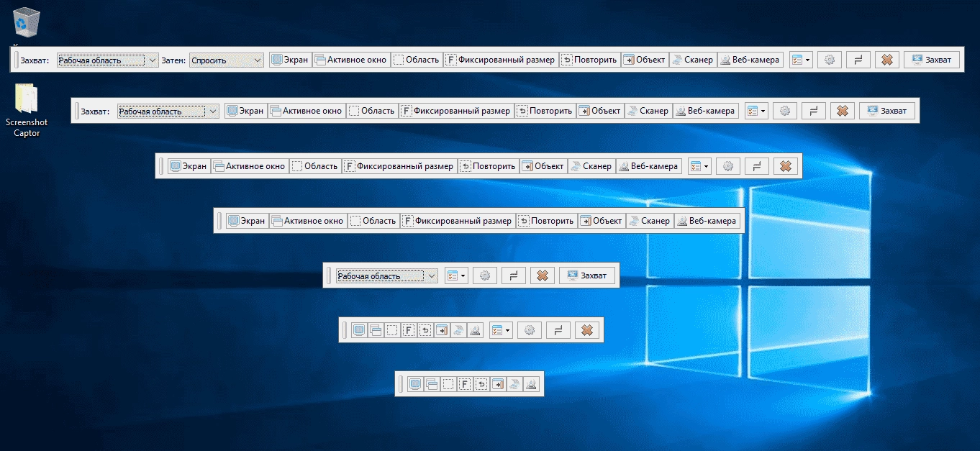This screenshot has width=980, height=451.
Task: Click Активное окно in the second toolbar
Action: click(307, 111)
